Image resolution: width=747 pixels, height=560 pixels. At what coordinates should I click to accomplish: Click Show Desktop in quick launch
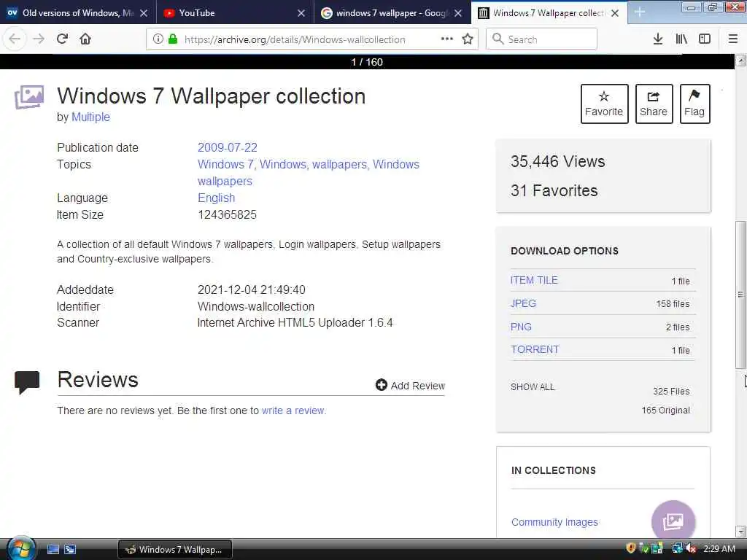coord(53,550)
